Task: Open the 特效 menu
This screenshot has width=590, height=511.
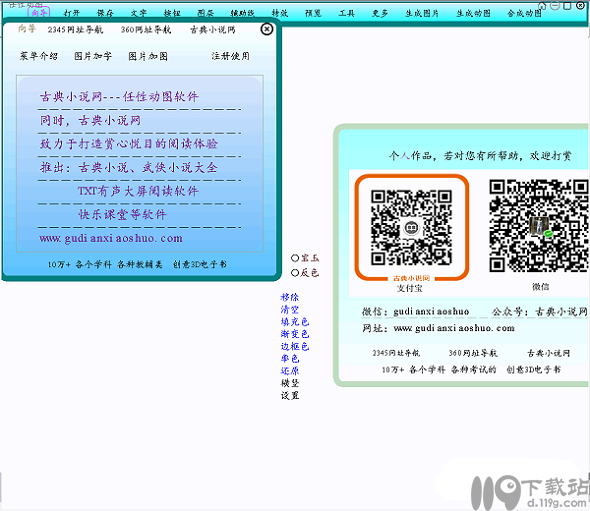Action: [280, 13]
